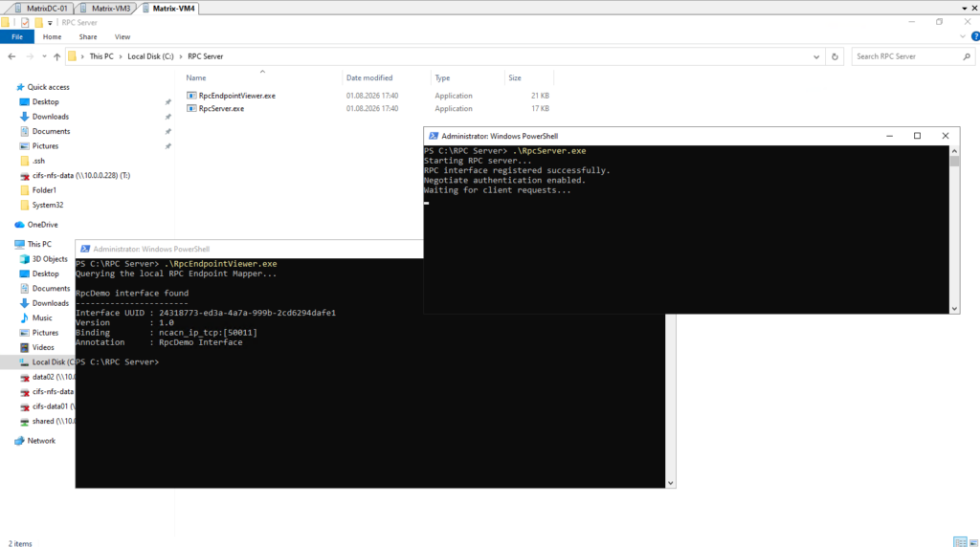Screen dimensions: 980x547
Task: Go up one folder level
Action: (x=56, y=56)
